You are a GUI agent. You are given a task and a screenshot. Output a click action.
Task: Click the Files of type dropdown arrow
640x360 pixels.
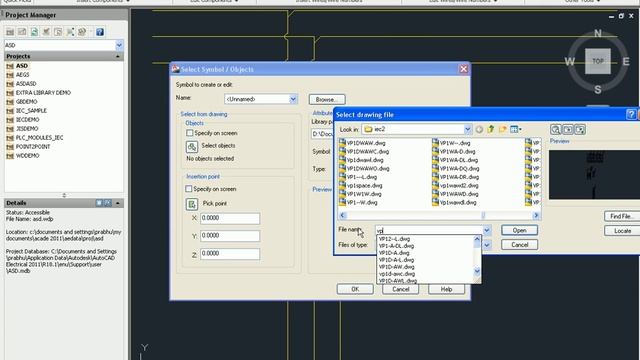pos(487,245)
